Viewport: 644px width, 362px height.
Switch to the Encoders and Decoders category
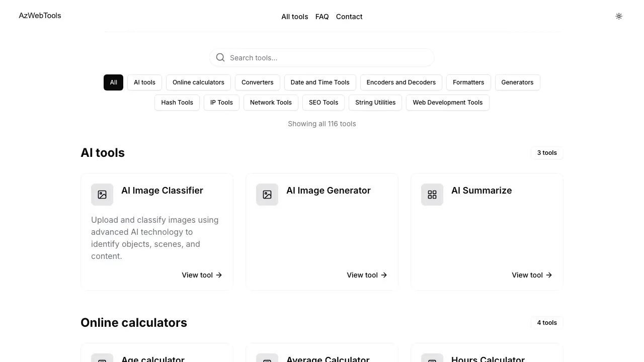(x=401, y=82)
